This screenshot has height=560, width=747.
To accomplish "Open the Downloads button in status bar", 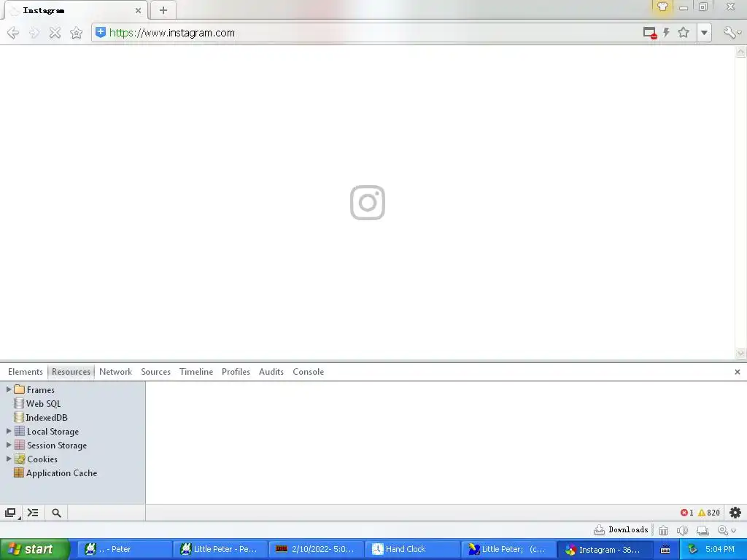I will [621, 529].
